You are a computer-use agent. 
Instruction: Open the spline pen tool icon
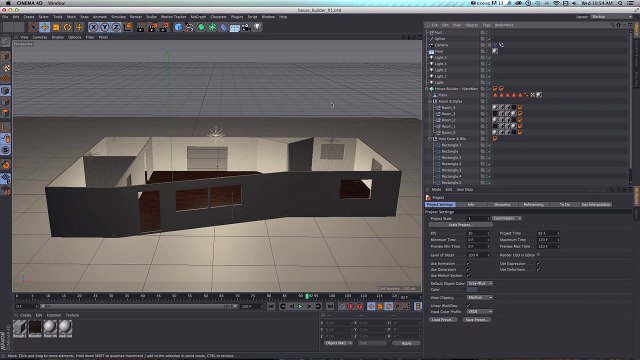tap(189, 27)
